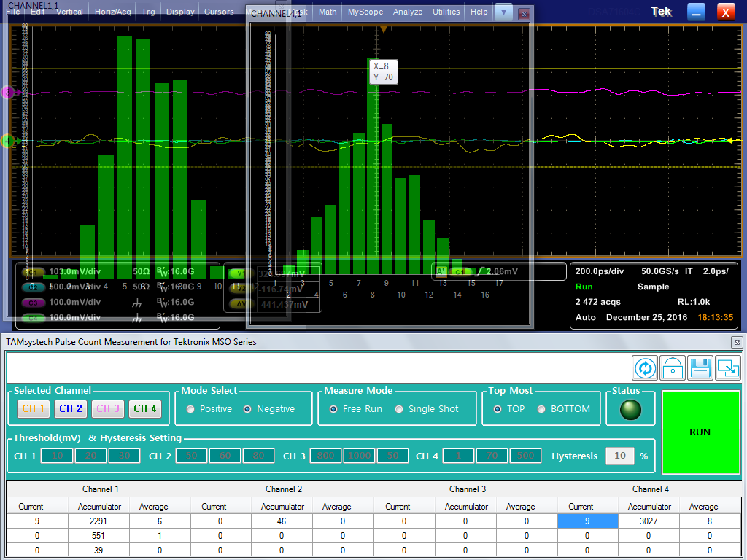Click the 18:13:35 time readout
This screenshot has width=747, height=560.
pyautogui.click(x=715, y=317)
